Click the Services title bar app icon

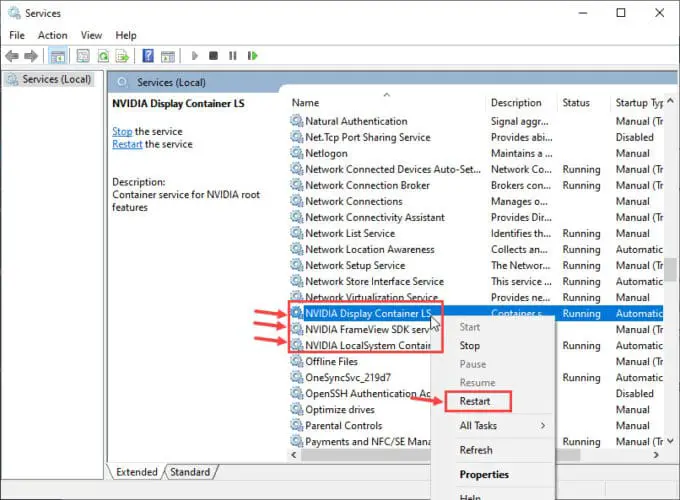14,13
